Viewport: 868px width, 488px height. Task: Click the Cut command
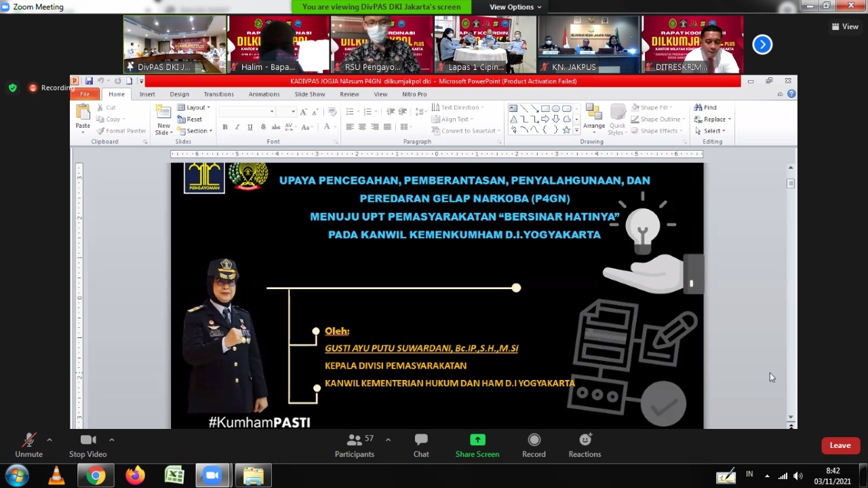(106, 107)
